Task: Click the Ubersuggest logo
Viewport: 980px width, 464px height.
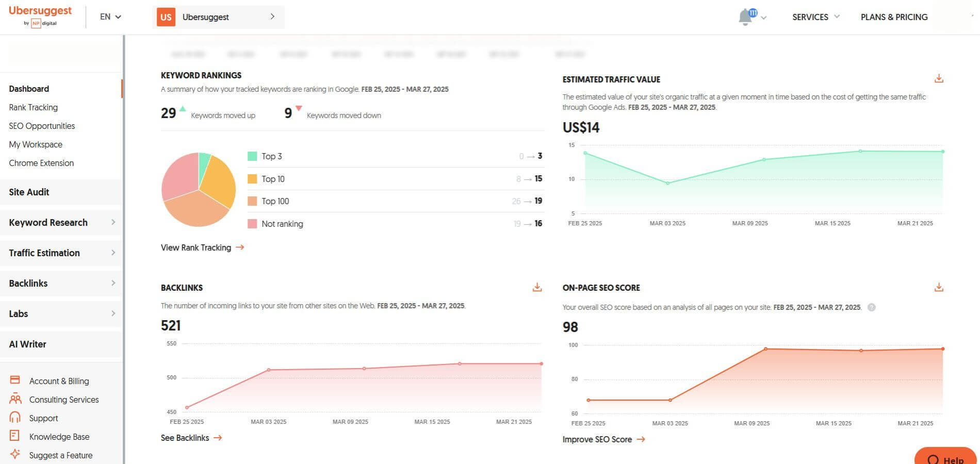Action: coord(40,16)
